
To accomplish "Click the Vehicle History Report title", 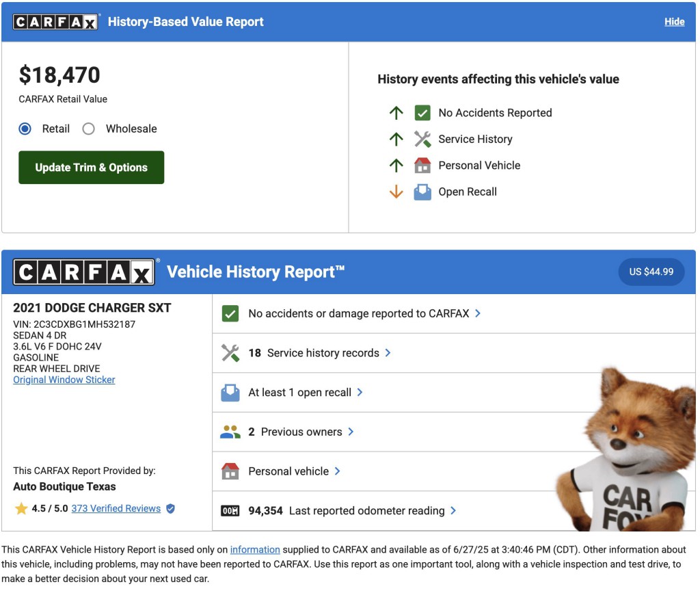I will [256, 272].
